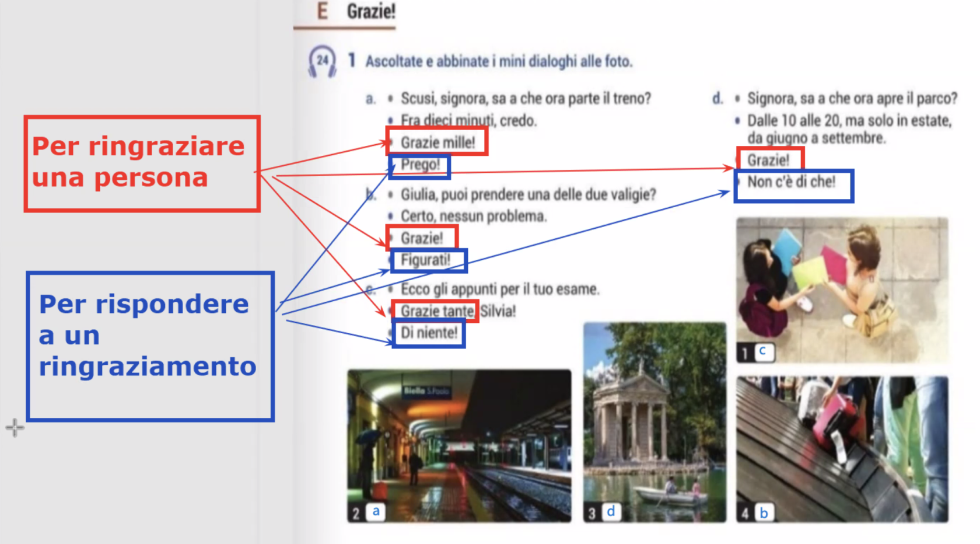Open the luggage conveyor belt photo
The width and height of the screenshot is (980, 544).
pyautogui.click(x=842, y=448)
